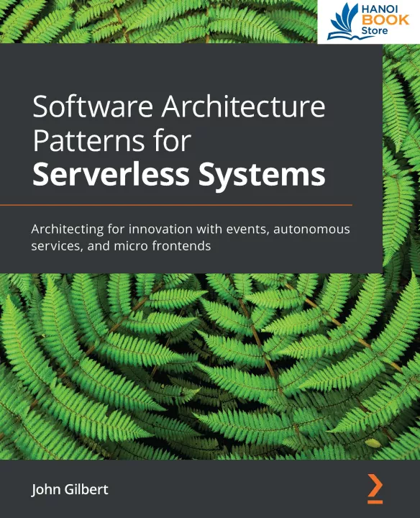Click the text 'Patterns for'
Screen dimensions: 420x518
click(112, 141)
